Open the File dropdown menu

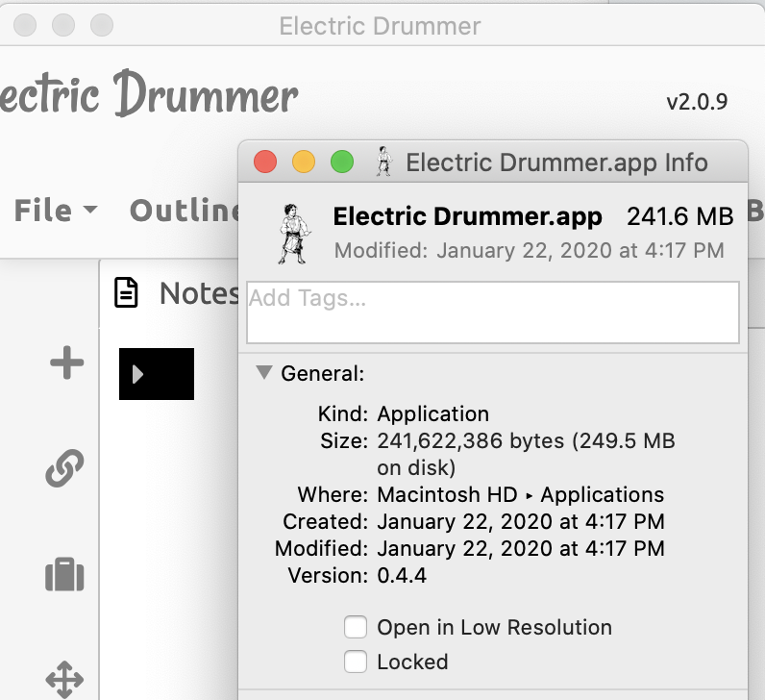56,211
